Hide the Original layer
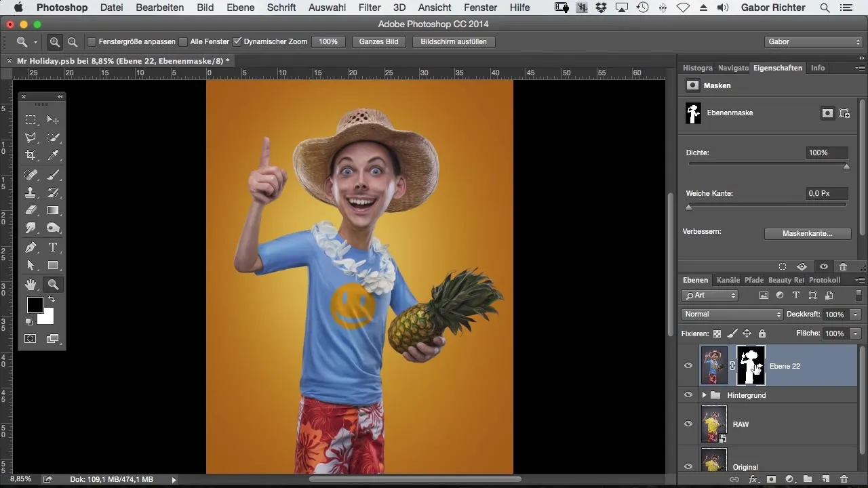Image resolution: width=868 pixels, height=488 pixels. pos(688,467)
